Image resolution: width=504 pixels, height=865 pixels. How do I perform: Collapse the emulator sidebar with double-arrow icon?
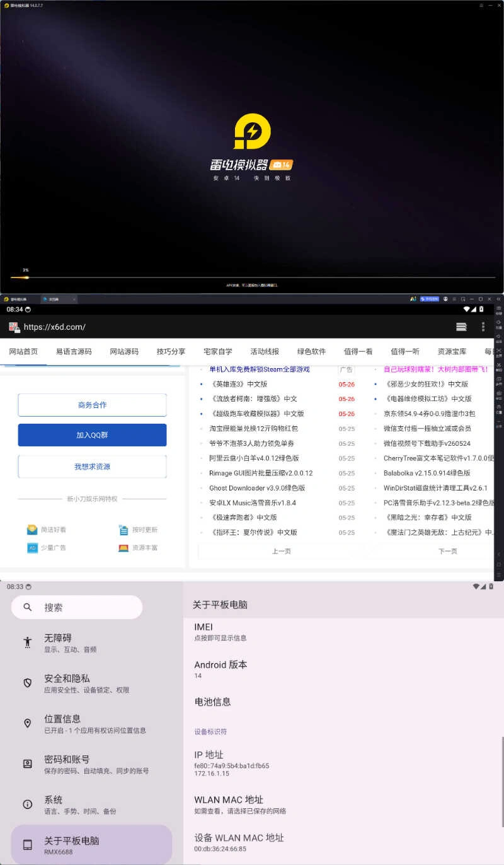[498, 299]
